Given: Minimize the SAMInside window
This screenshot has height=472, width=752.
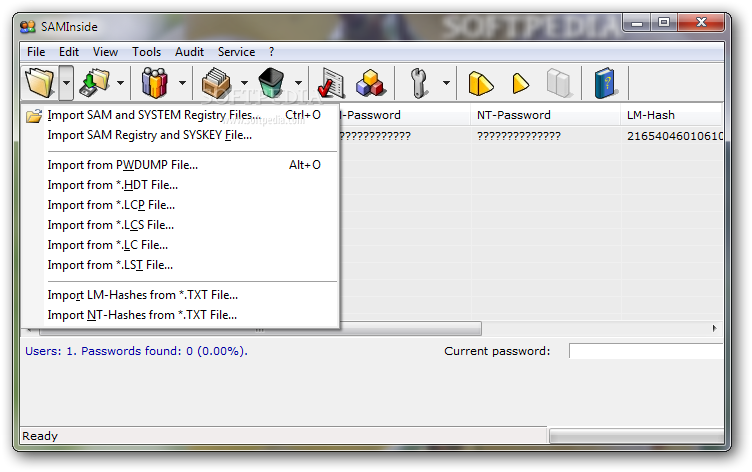Looking at the screenshot, I should [637, 23].
